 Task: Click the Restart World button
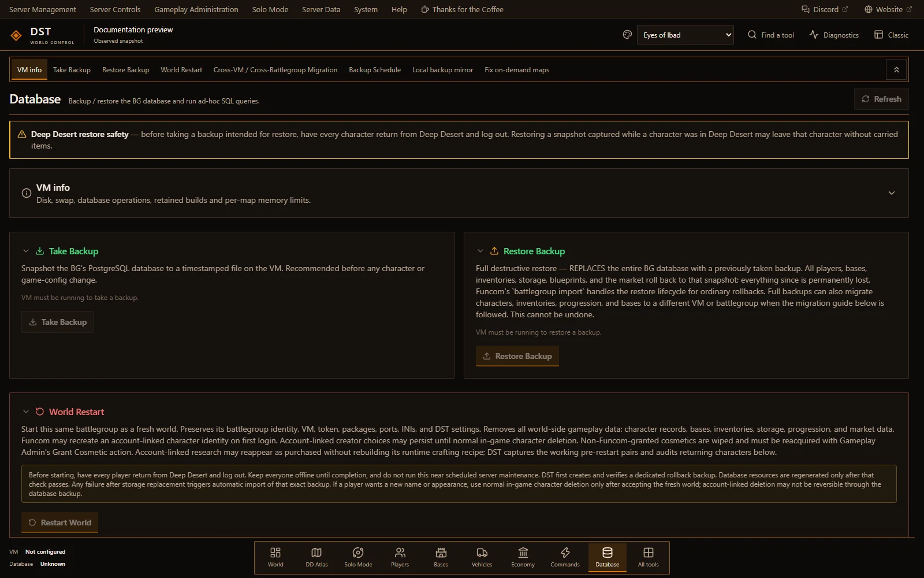60,523
